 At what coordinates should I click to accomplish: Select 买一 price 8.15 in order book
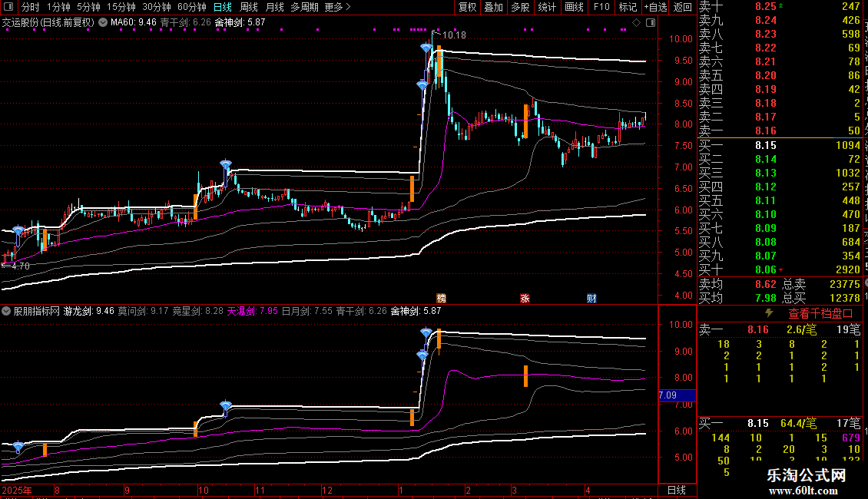click(x=766, y=146)
